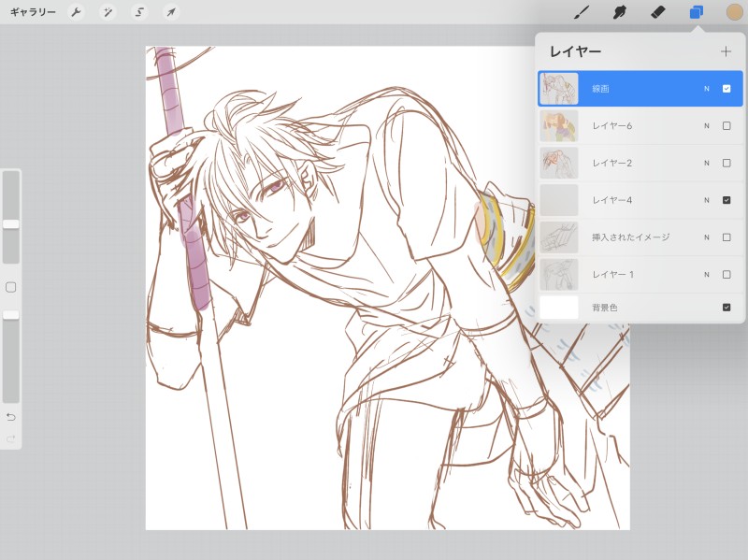Adjust the brush opacity slider
748x560 pixels.
click(11, 315)
